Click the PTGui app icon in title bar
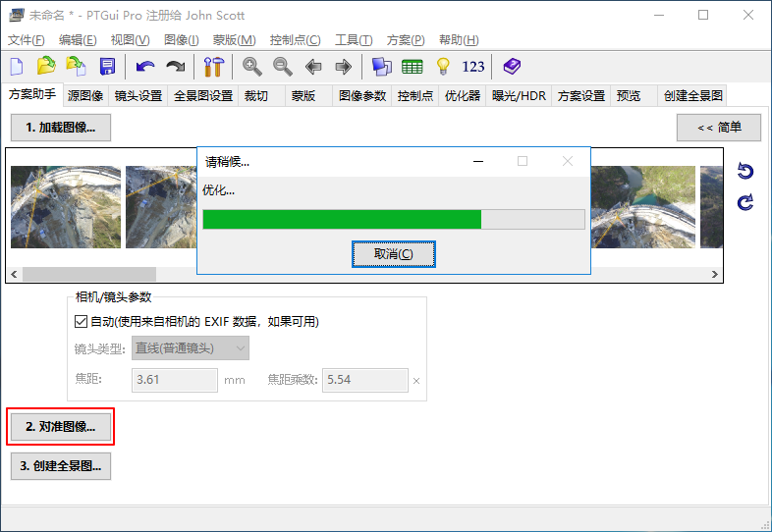 click(x=17, y=16)
